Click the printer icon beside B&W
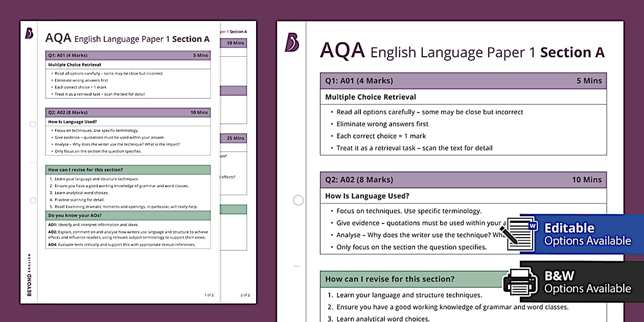The width and height of the screenshot is (644, 322). pos(520,281)
